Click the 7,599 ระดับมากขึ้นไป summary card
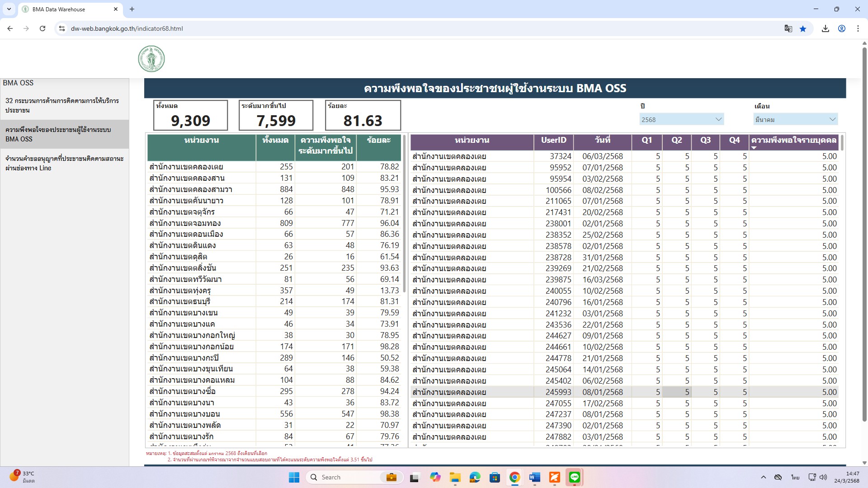The image size is (868, 488). (x=276, y=115)
